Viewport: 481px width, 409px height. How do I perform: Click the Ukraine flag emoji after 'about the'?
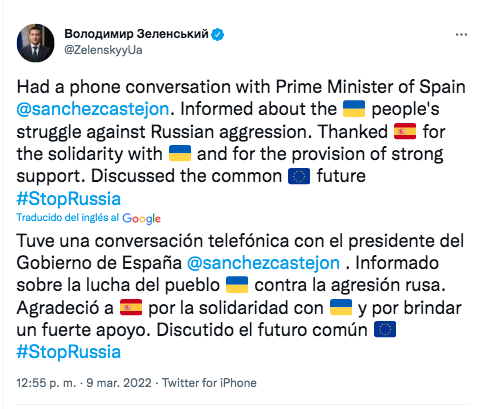pyautogui.click(x=354, y=109)
